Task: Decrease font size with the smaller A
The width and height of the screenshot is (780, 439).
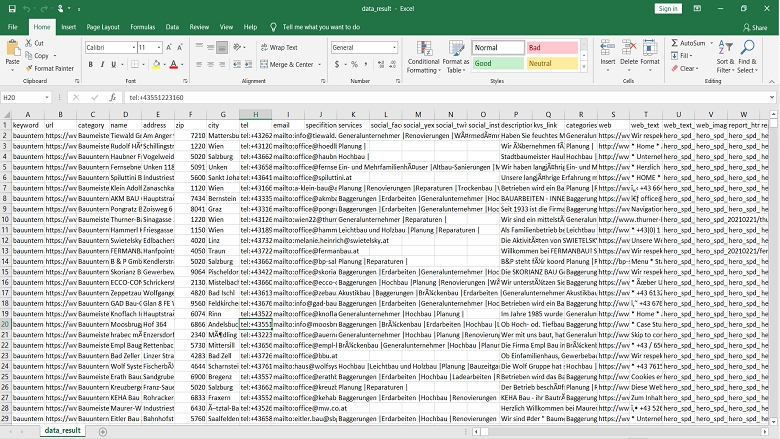Action: [x=180, y=47]
